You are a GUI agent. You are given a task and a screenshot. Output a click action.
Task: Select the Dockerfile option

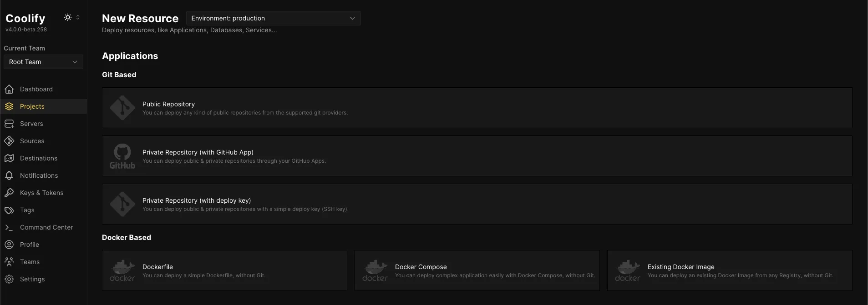point(224,270)
